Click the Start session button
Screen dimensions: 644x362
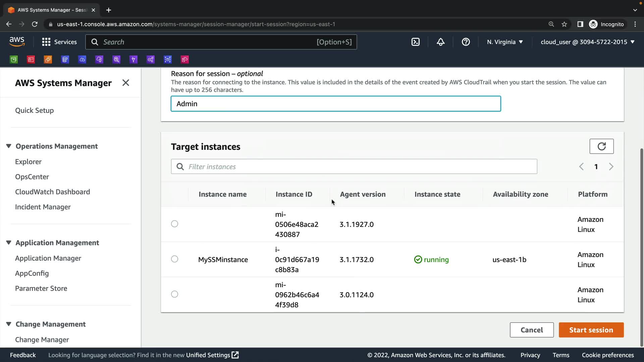click(x=591, y=330)
